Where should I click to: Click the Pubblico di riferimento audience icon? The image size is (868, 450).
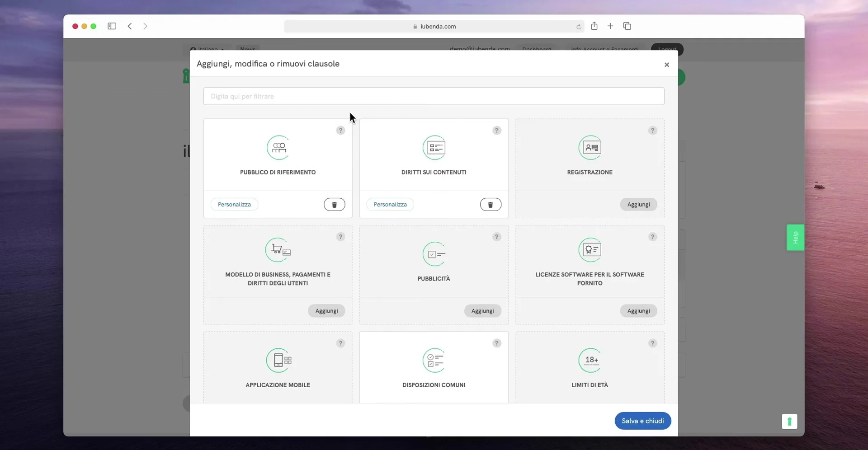[x=278, y=148]
